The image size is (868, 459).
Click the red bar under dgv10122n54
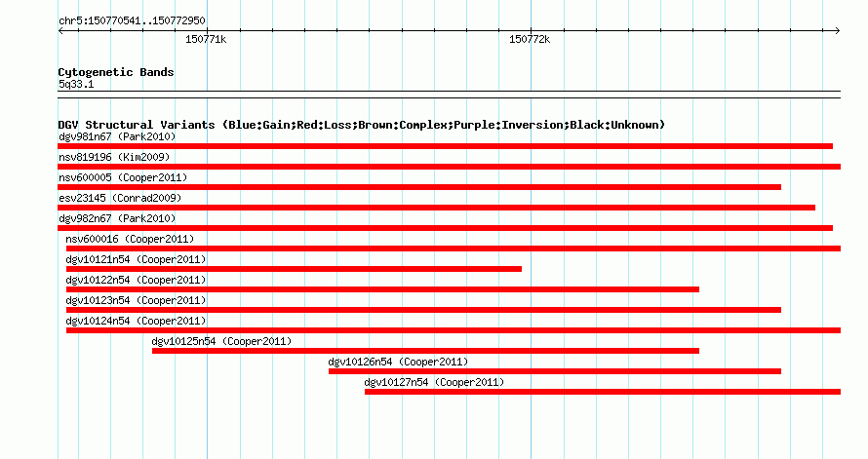click(x=382, y=289)
